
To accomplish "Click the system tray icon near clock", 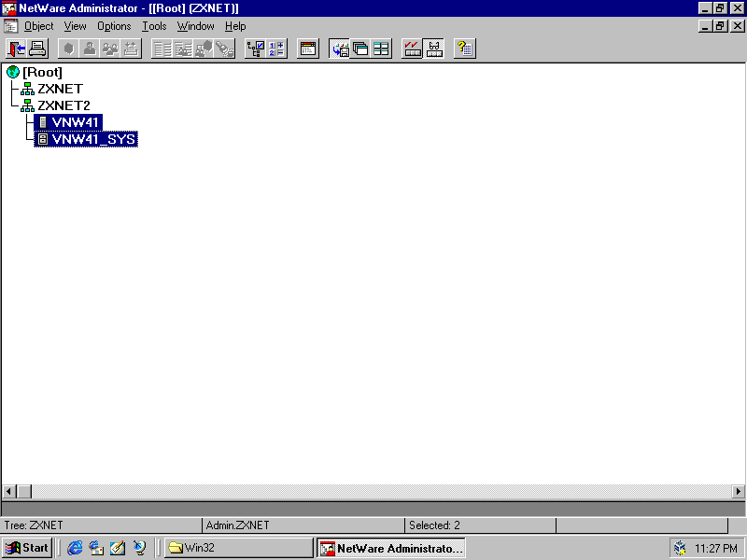I will (x=680, y=548).
